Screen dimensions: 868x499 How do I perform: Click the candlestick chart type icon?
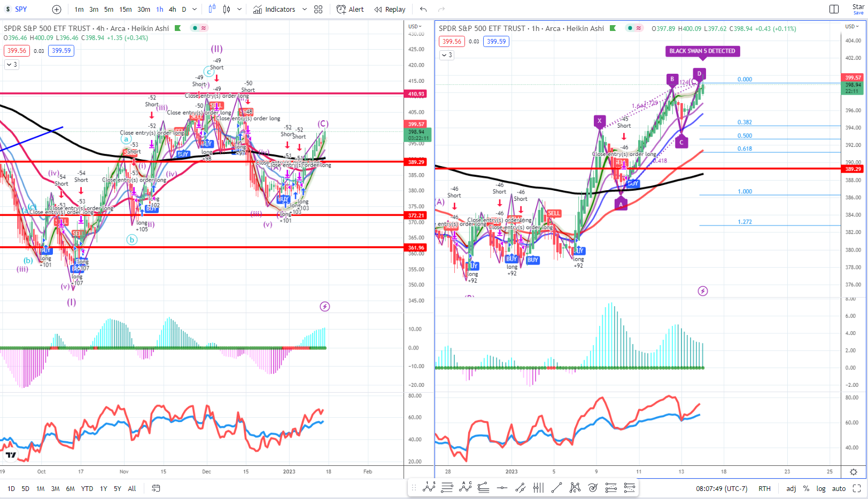pos(227,9)
